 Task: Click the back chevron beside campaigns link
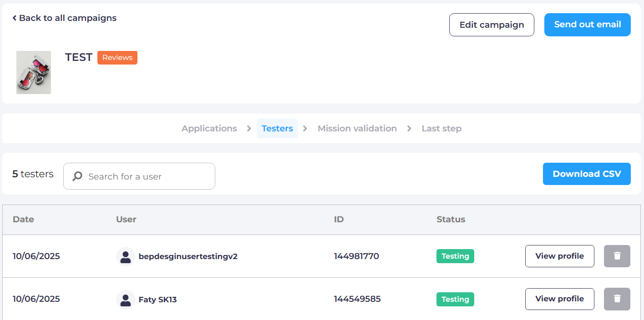tap(15, 18)
